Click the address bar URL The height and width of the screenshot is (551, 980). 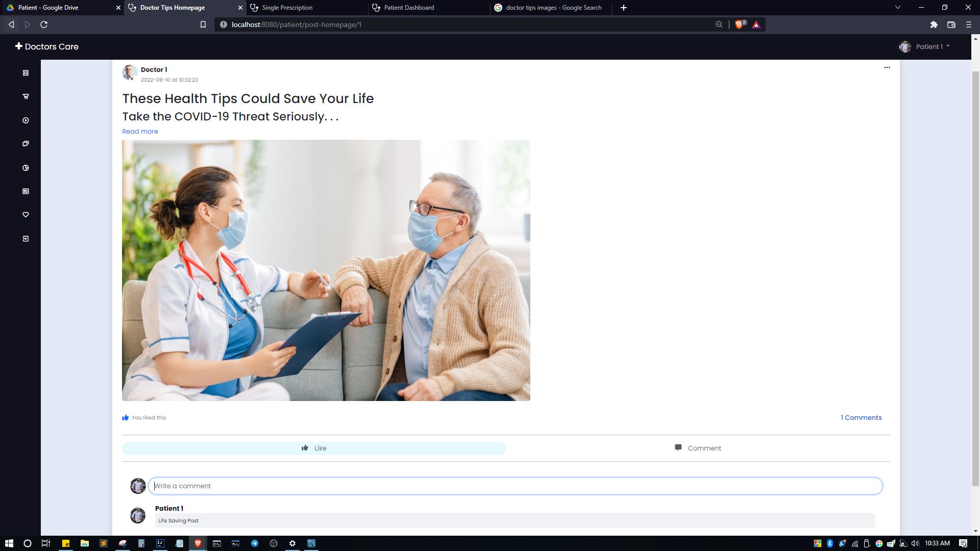tap(297, 24)
